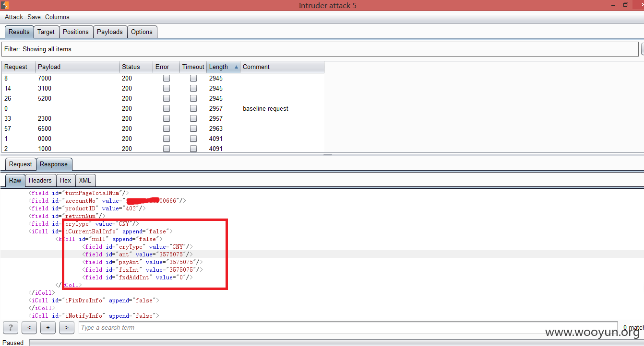The width and height of the screenshot is (644, 346).
Task: Switch to the Target tab
Action: 46,32
